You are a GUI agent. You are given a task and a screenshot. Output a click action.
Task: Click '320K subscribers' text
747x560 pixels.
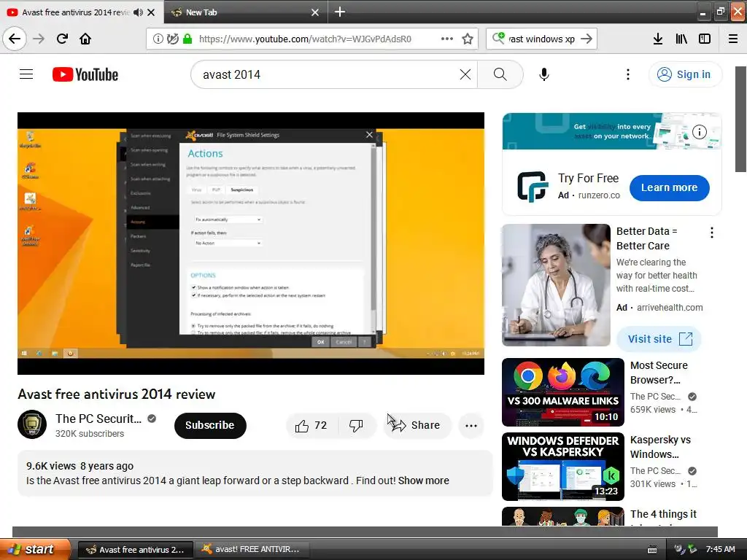tap(90, 434)
